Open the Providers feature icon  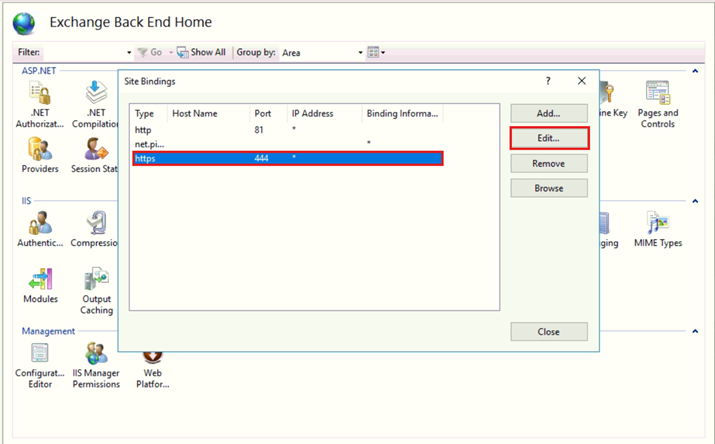pos(40,149)
